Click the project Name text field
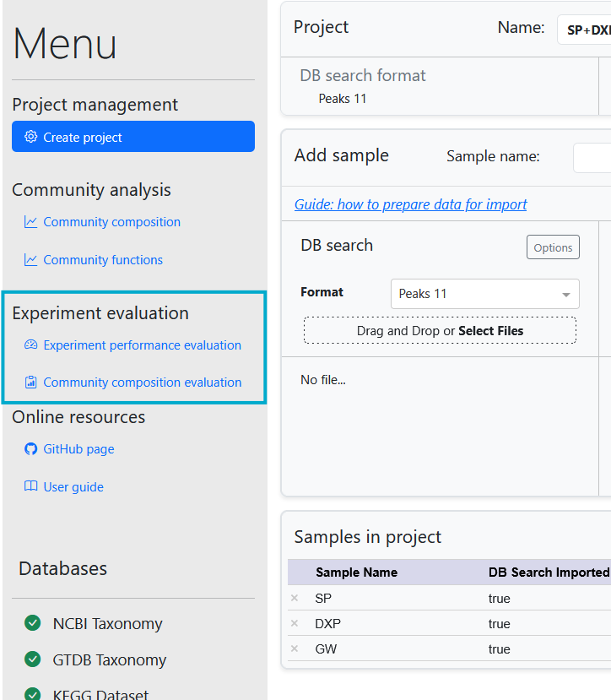Screen dimensions: 611x700 pos(584,30)
